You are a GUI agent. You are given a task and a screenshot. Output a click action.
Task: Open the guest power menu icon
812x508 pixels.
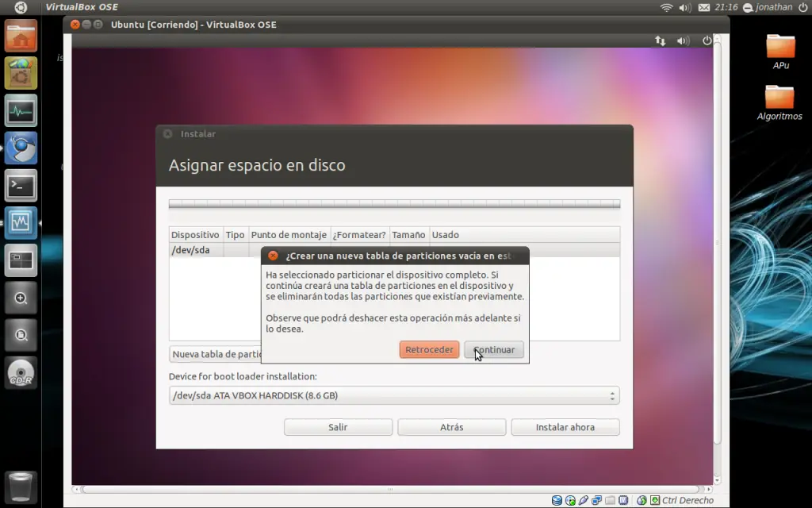pyautogui.click(x=707, y=40)
